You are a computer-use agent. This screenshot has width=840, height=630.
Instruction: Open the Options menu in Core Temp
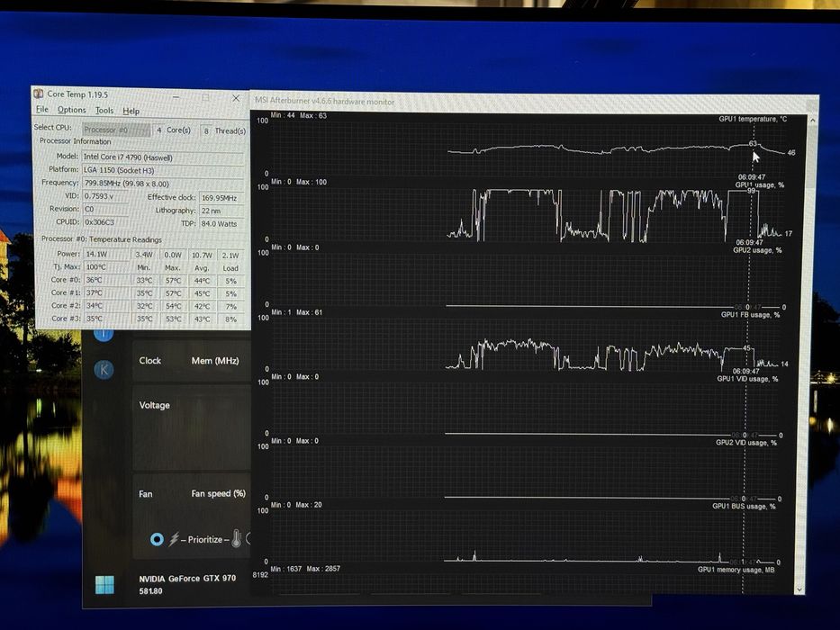click(x=72, y=110)
